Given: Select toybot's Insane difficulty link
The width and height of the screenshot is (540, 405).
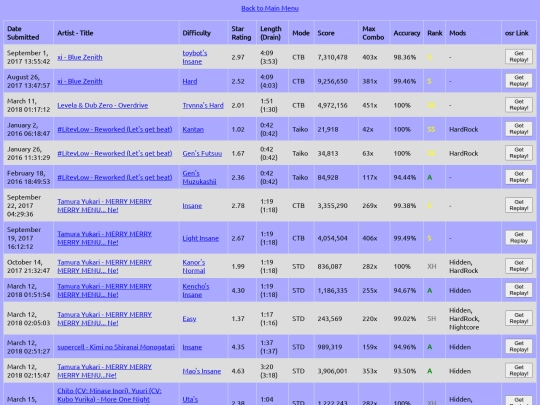Looking at the screenshot, I should [195, 57].
